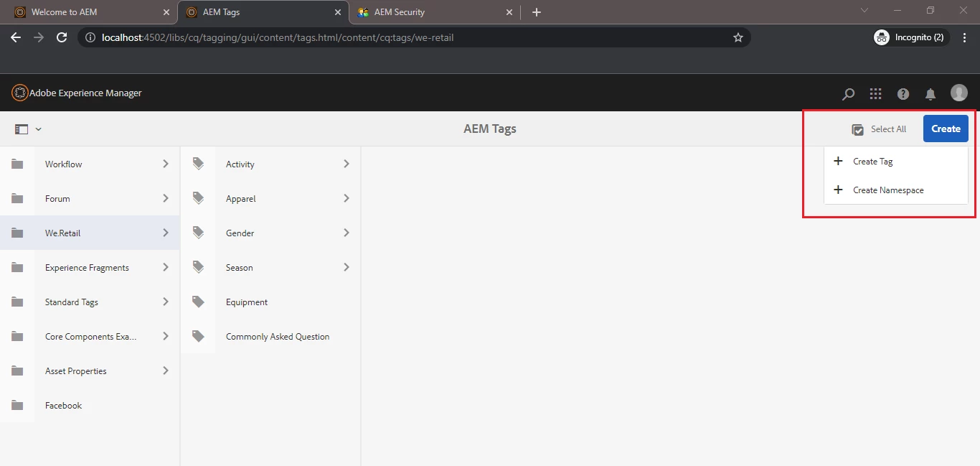
Task: Click the rail panel toggle icon
Action: pos(22,129)
